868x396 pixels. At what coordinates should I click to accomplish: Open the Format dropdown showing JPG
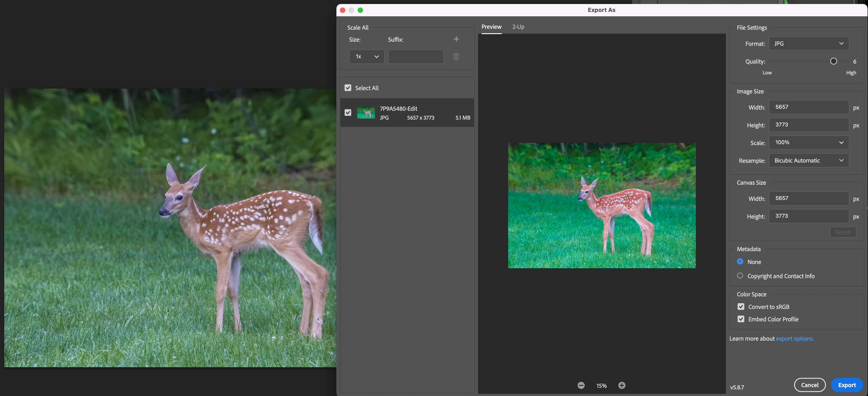(808, 43)
